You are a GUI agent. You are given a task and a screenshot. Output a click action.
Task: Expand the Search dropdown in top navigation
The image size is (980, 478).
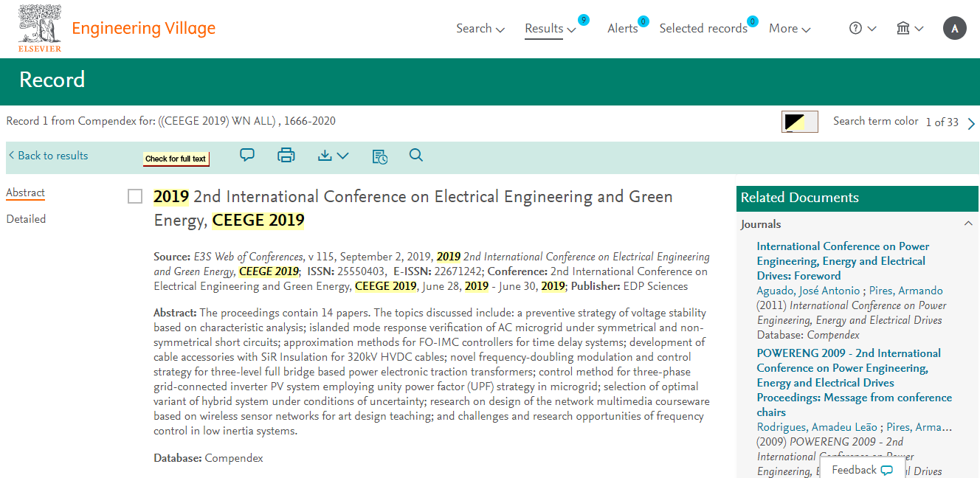pos(480,28)
